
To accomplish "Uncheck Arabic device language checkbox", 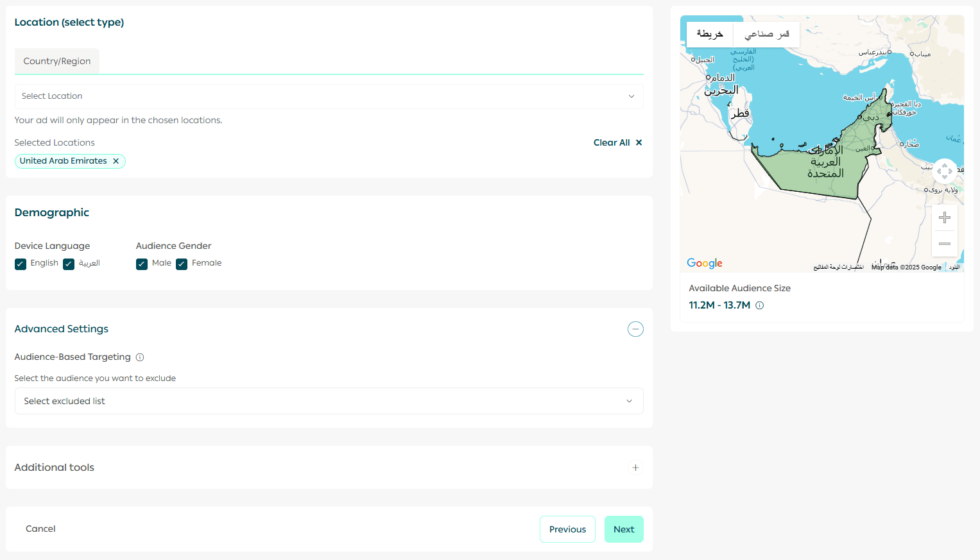I will click(x=69, y=264).
